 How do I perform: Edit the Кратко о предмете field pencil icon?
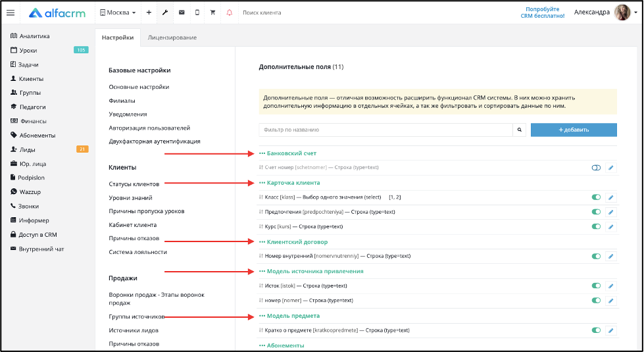point(610,330)
